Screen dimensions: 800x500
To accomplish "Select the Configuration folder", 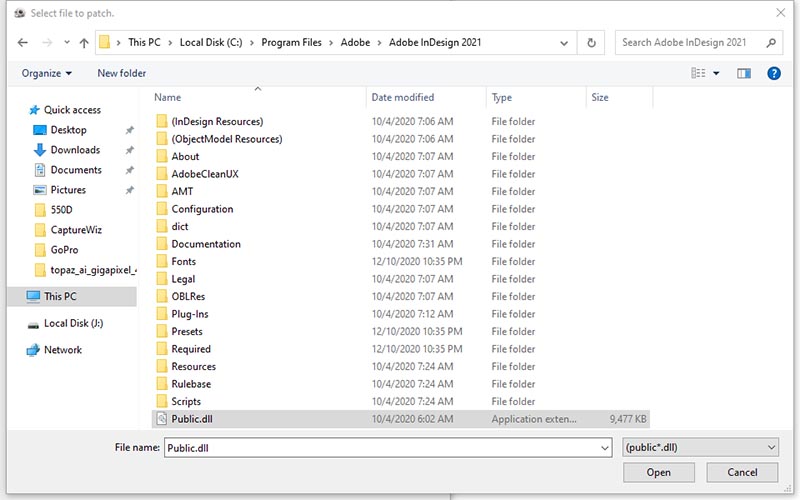I will point(202,209).
